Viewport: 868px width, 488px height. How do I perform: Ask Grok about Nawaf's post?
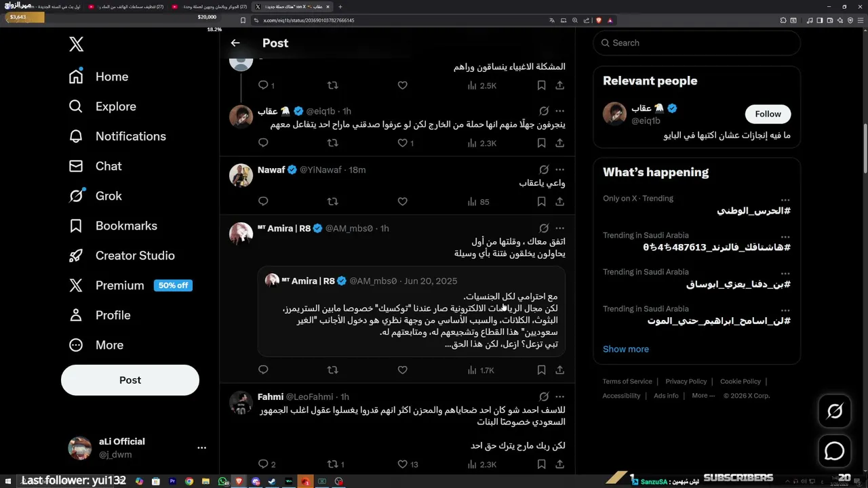point(544,169)
